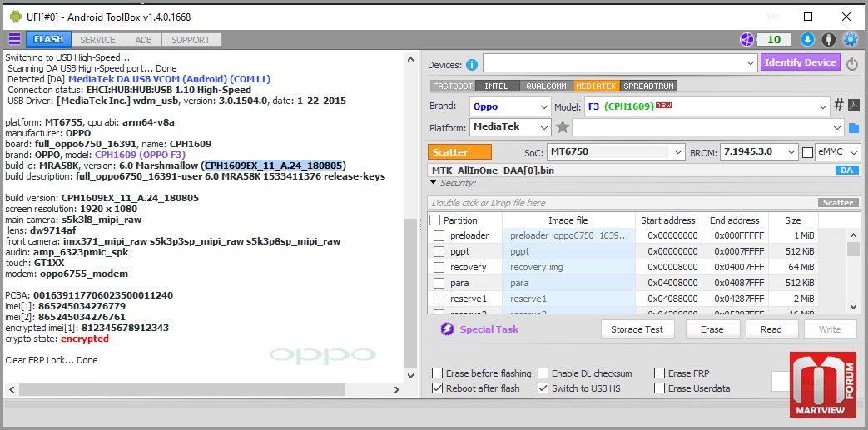Screen dimensions: 868x430
Task: Open settings gear icon
Action: pyautogui.click(x=851, y=39)
